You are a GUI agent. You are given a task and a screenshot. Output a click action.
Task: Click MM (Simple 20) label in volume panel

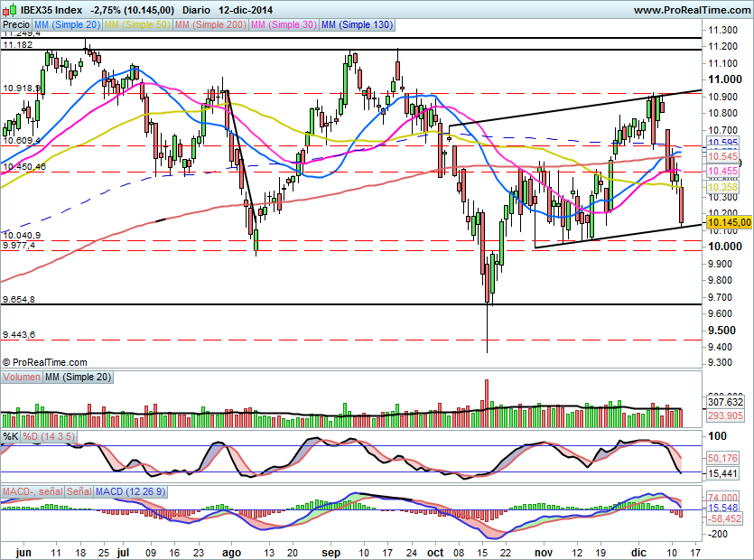tap(78, 378)
